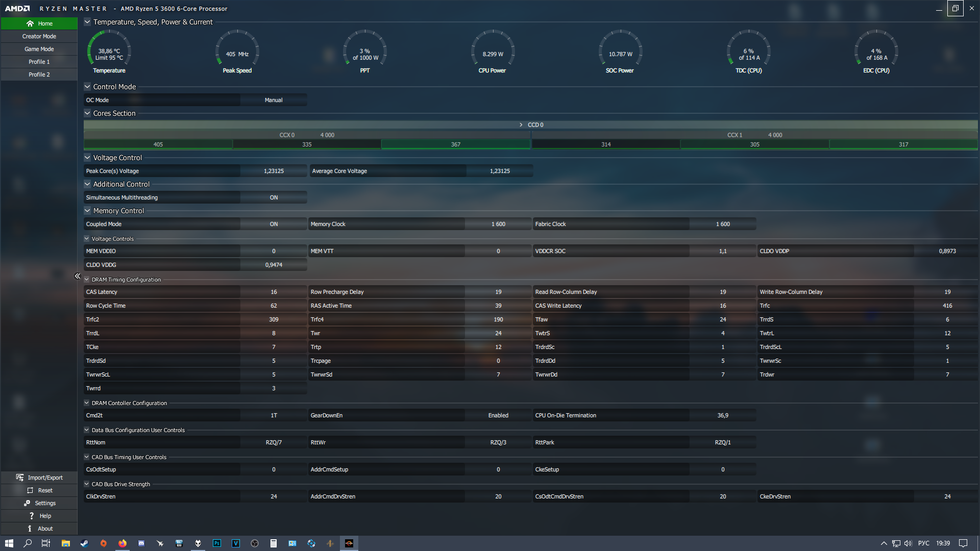Screen dimensions: 980x551
Task: Open Photoshop from the Windows taskbar
Action: (x=217, y=543)
